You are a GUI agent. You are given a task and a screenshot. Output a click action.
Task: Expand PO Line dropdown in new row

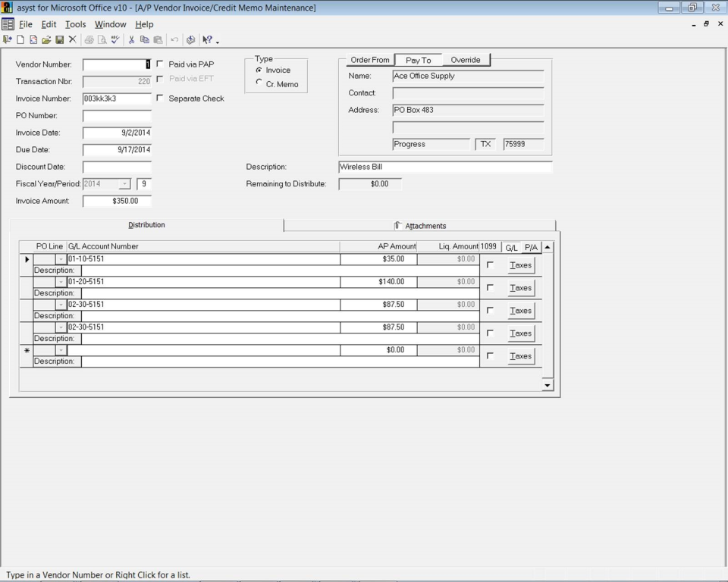pos(61,350)
